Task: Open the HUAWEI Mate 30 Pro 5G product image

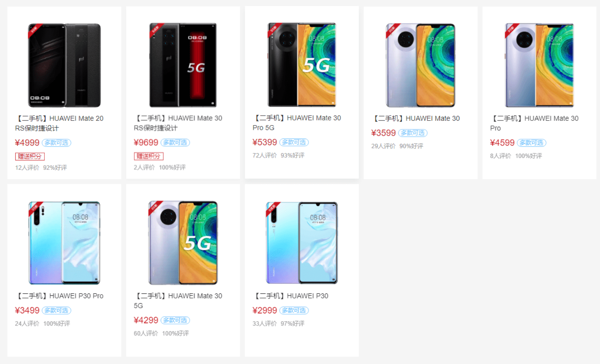Action: click(x=302, y=65)
